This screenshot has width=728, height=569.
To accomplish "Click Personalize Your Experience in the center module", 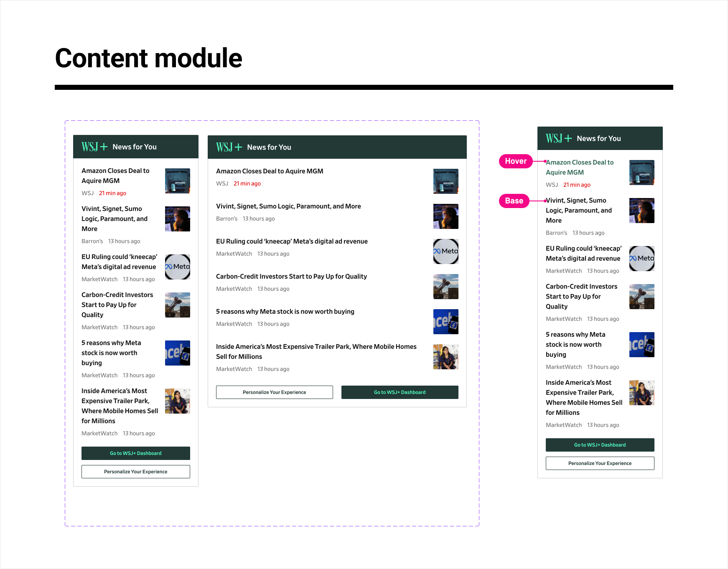I will (x=274, y=392).
